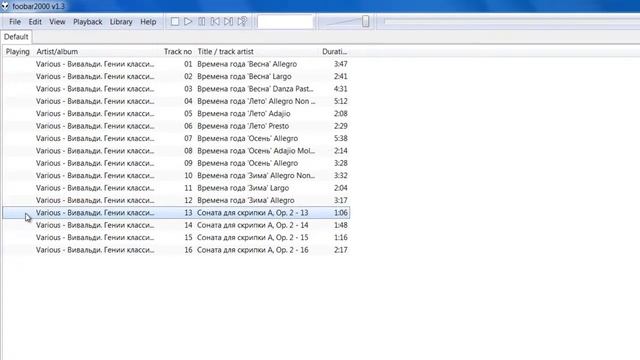Pause playback using the Pause button

point(202,22)
